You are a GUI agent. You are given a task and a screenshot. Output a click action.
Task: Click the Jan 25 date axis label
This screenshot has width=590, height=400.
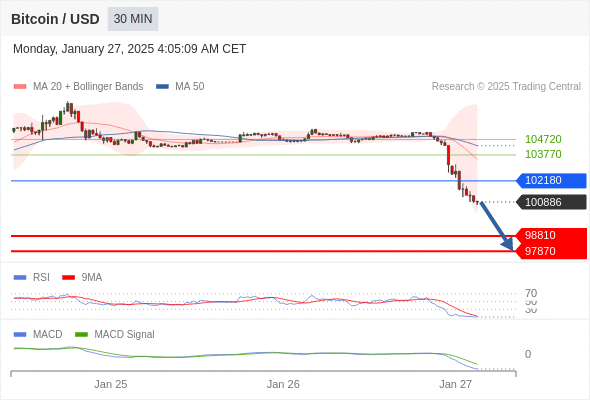(111, 384)
